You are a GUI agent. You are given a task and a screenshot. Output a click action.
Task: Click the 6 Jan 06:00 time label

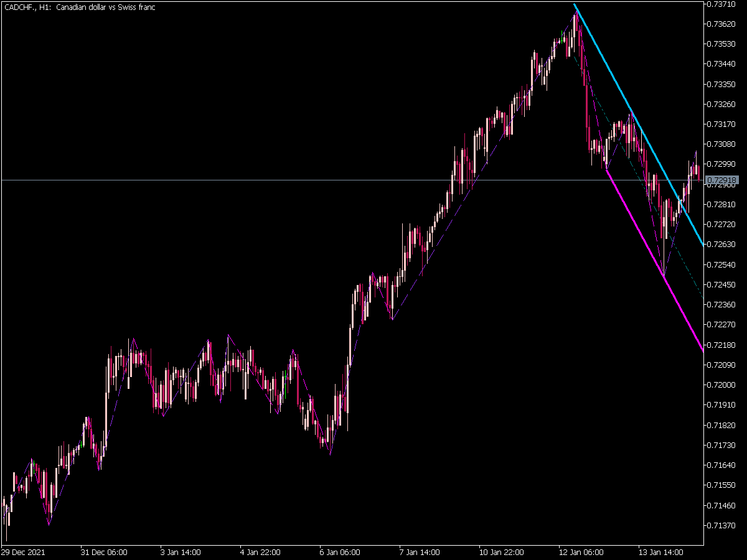click(x=340, y=552)
